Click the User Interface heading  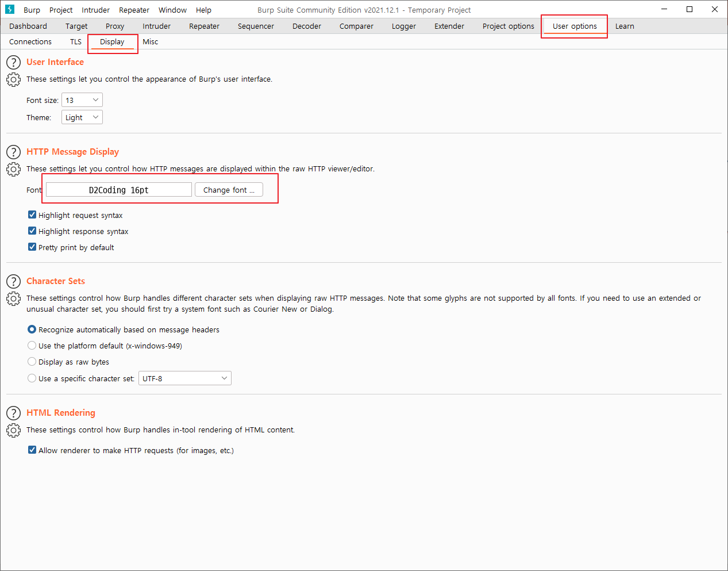point(55,62)
